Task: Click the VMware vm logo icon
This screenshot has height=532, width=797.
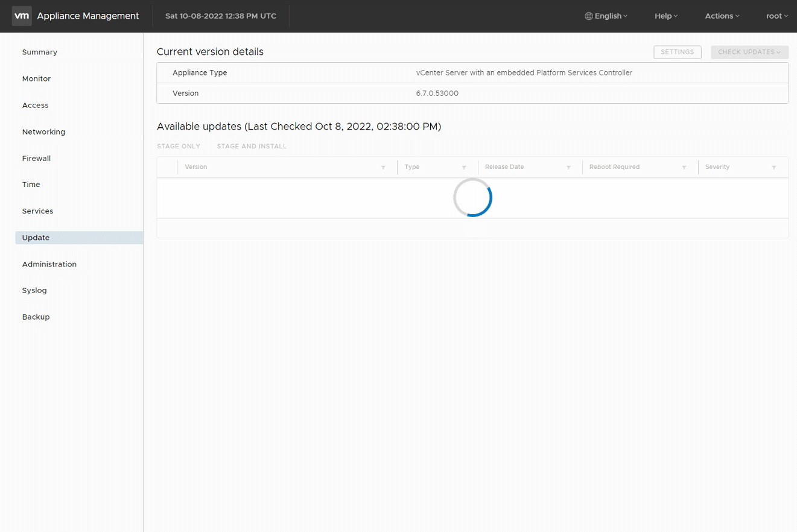Action: point(22,16)
